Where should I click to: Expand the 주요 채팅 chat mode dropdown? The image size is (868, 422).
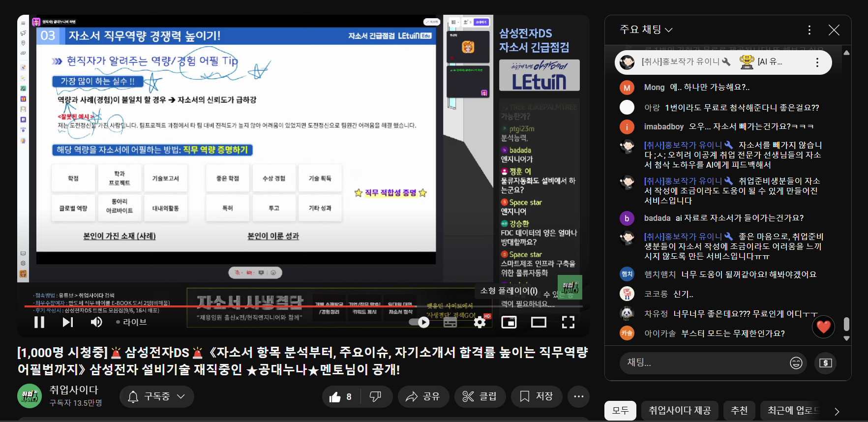[646, 30]
